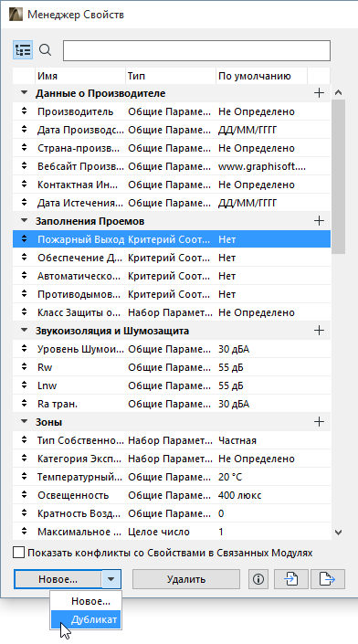Select the Температурный... property name
This screenshot has width=358, height=644.
coord(79,477)
